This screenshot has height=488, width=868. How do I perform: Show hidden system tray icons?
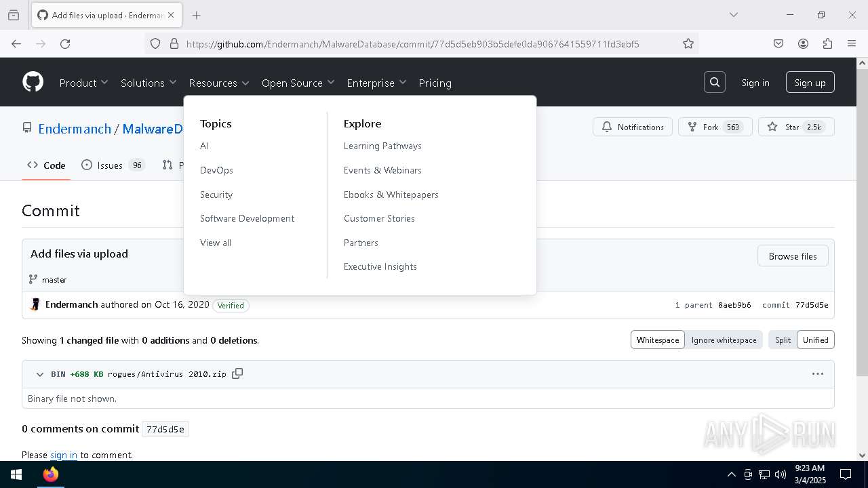[731, 474]
